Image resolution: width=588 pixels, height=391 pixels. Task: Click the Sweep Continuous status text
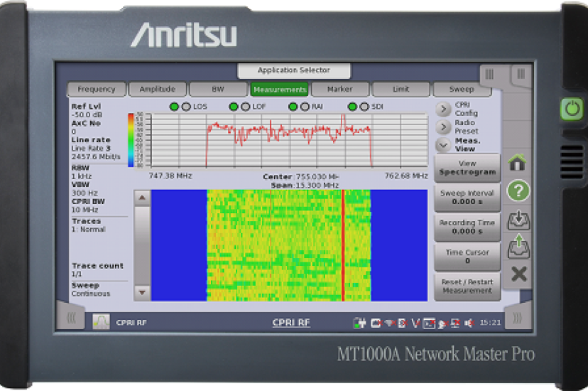tap(91, 294)
